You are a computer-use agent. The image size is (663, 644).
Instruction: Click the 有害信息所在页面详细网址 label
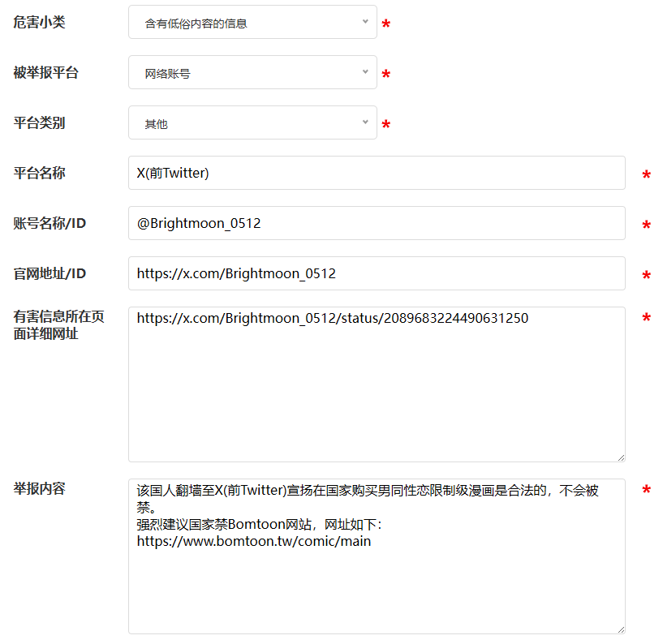(58, 325)
